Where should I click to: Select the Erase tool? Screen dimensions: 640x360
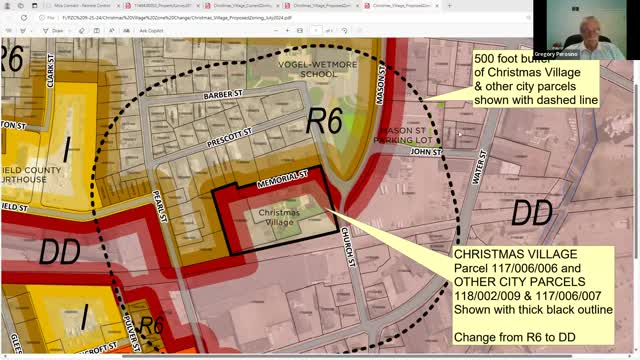(x=82, y=31)
